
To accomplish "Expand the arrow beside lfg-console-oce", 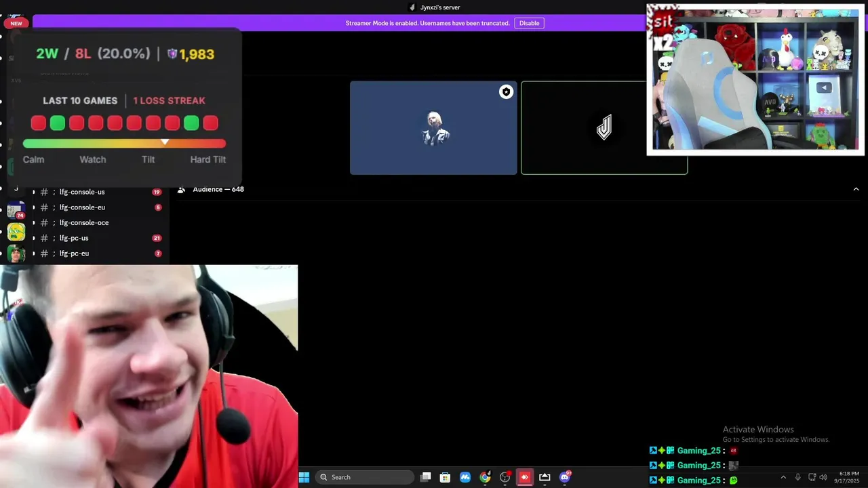I will coord(34,222).
